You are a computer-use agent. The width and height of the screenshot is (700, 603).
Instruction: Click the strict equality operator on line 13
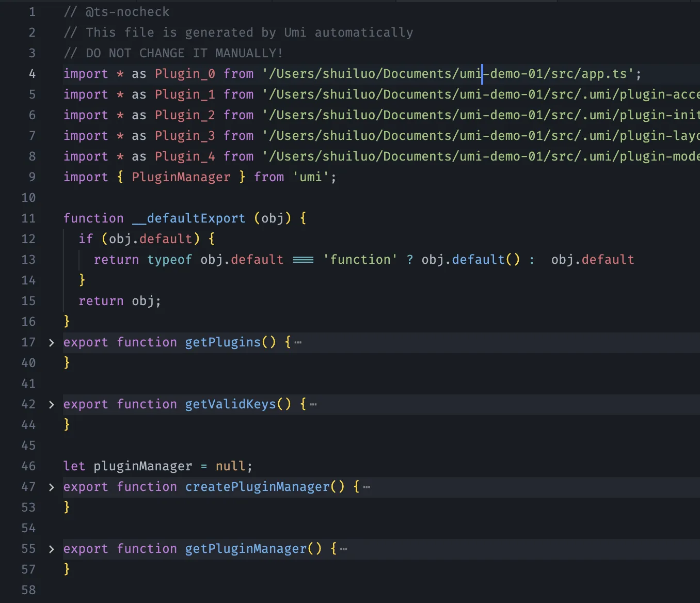303,260
